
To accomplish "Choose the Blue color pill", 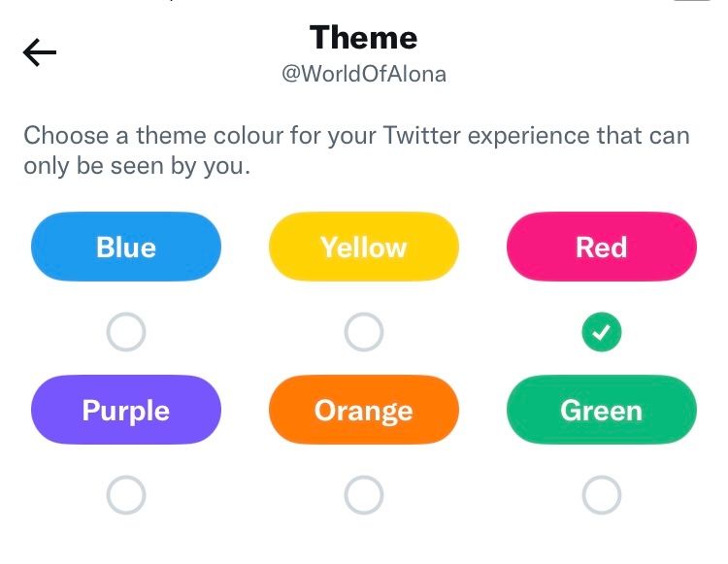I will coord(126,247).
